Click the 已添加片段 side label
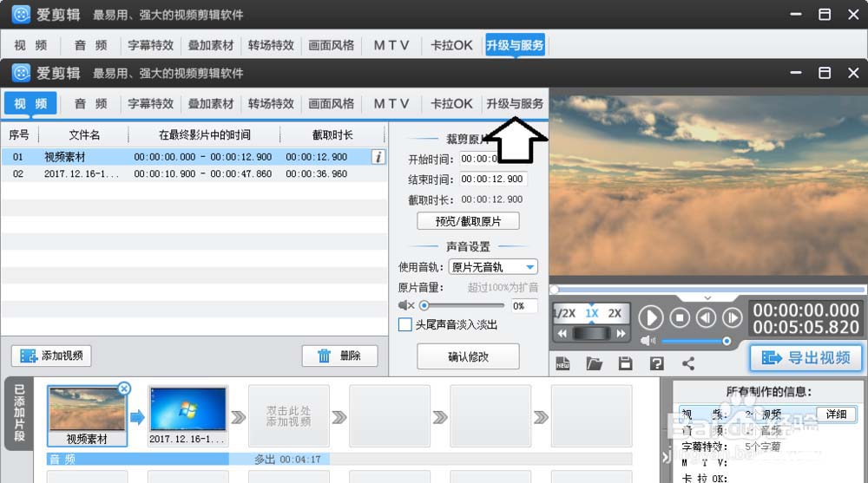Image resolution: width=868 pixels, height=483 pixels. [19, 414]
